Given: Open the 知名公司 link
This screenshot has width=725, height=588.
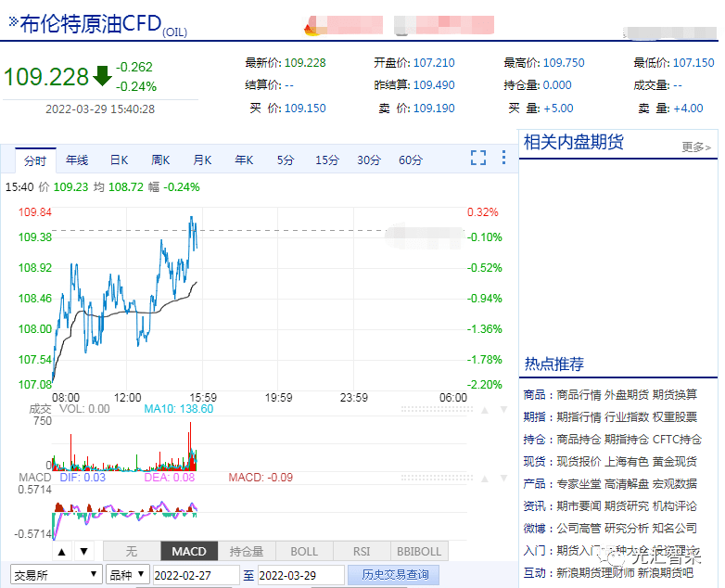Looking at the screenshot, I should (675, 529).
